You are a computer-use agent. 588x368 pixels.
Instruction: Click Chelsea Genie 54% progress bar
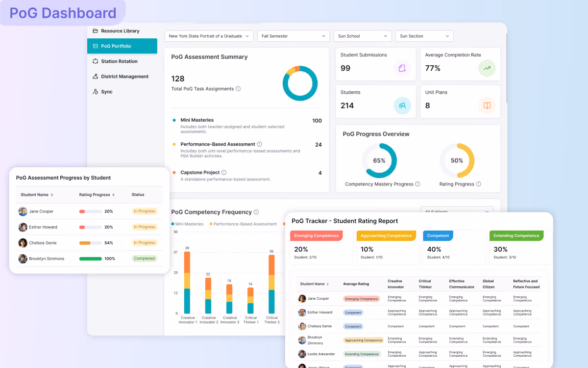click(x=91, y=243)
